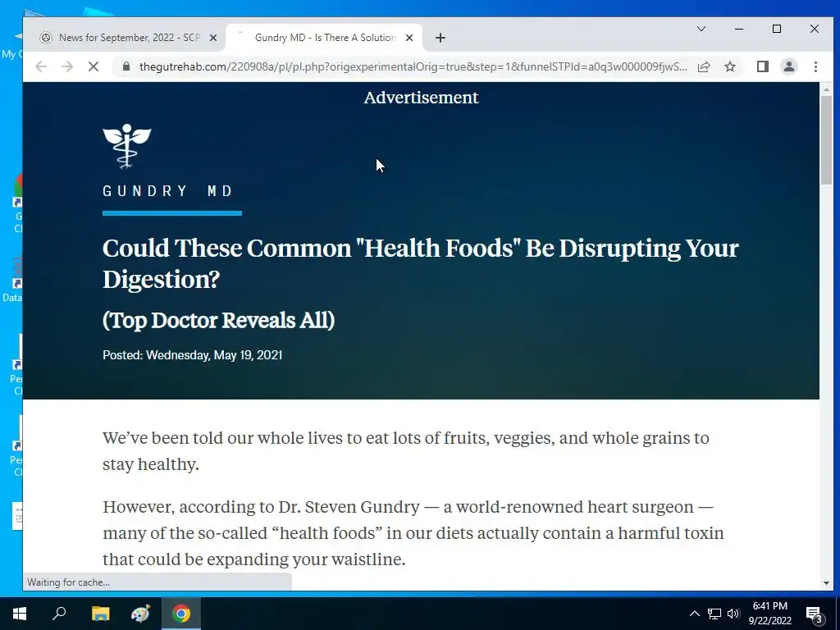Click the vertical scrollbar thumb
This screenshot has height=630, width=840.
[x=826, y=140]
